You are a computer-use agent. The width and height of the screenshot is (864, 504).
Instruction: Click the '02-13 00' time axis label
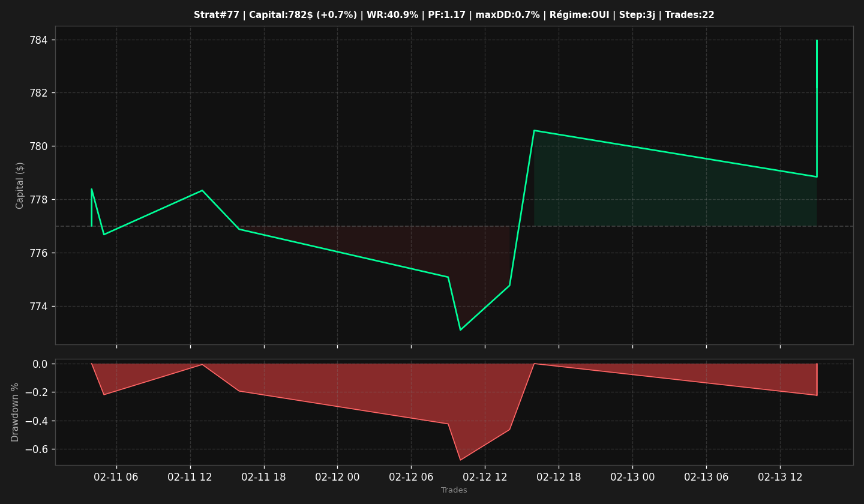[632, 477]
